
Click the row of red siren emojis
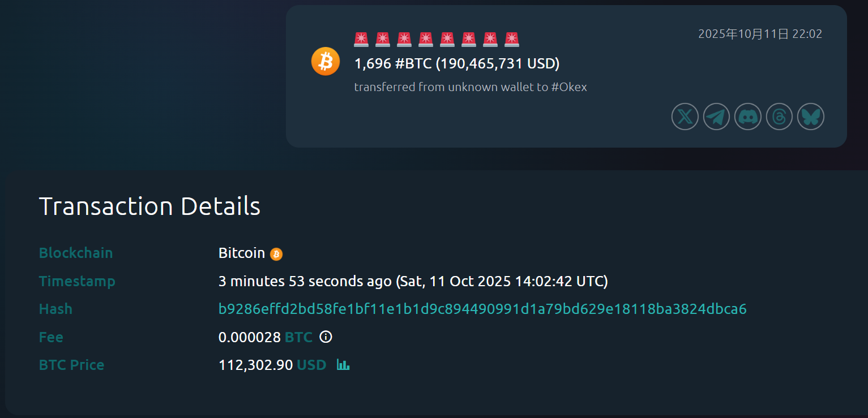[437, 39]
